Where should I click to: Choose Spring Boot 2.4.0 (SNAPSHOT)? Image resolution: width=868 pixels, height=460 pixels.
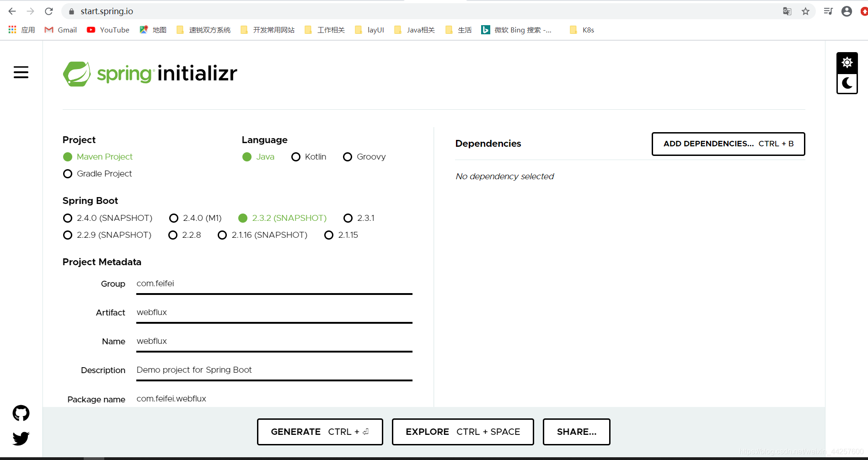pos(107,218)
